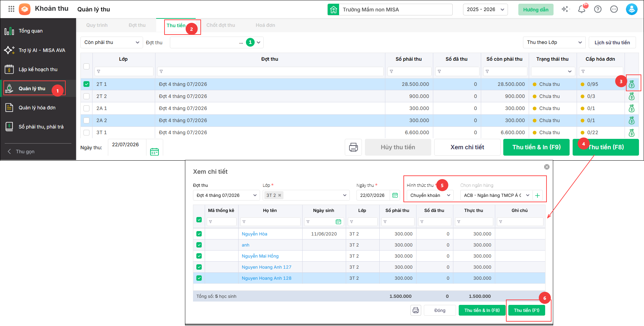Toggle select-all checkbox in dialog student table
The width and height of the screenshot is (644, 326).
tap(199, 220)
